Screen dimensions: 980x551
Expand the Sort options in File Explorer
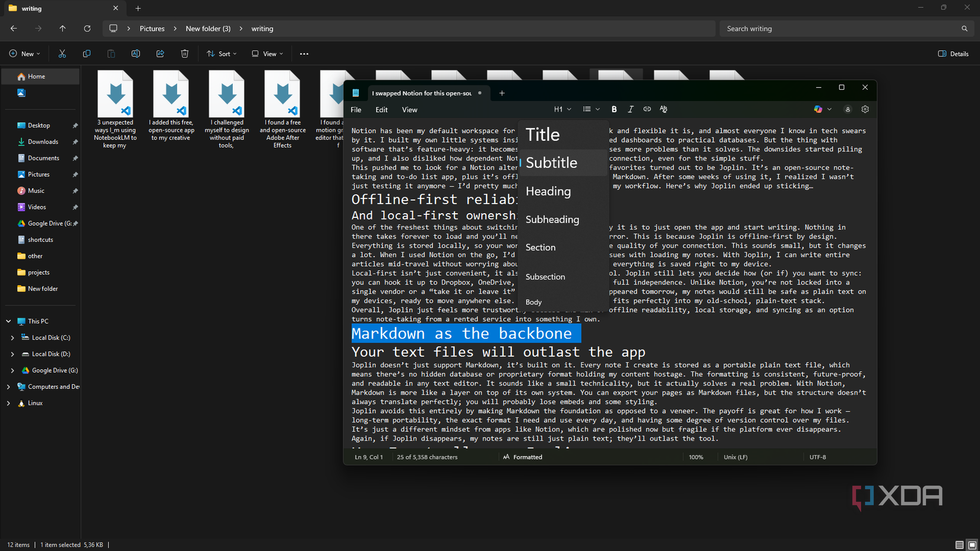click(222, 53)
